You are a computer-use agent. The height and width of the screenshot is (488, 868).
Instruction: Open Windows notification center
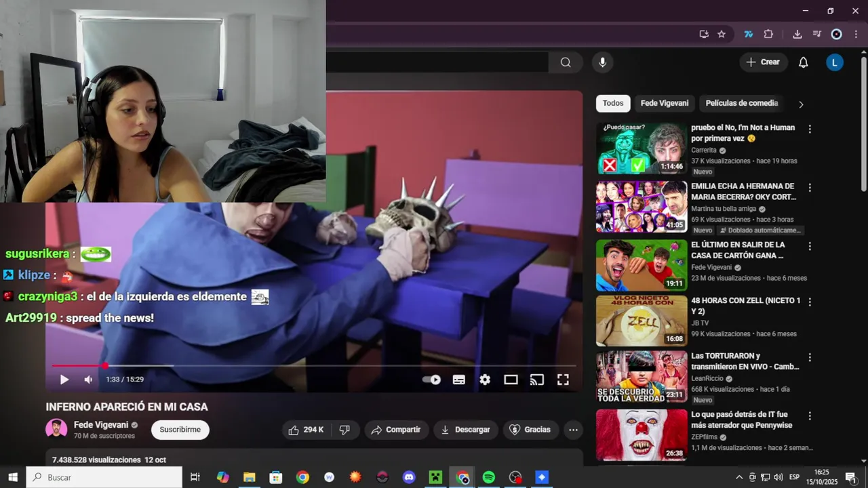[850, 477]
